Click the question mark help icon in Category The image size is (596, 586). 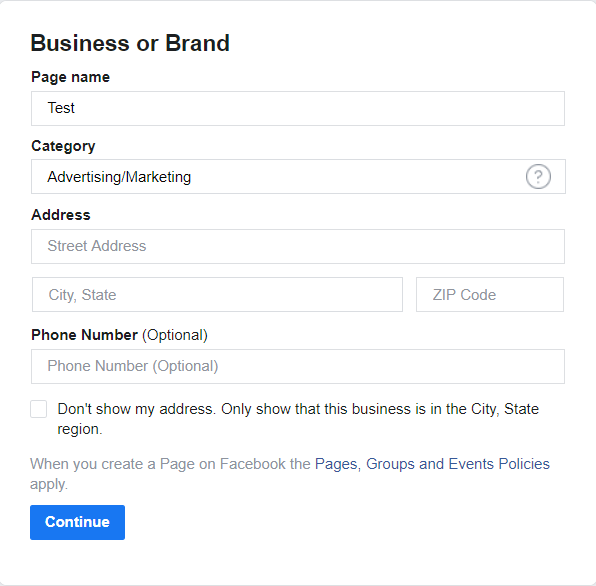point(538,177)
